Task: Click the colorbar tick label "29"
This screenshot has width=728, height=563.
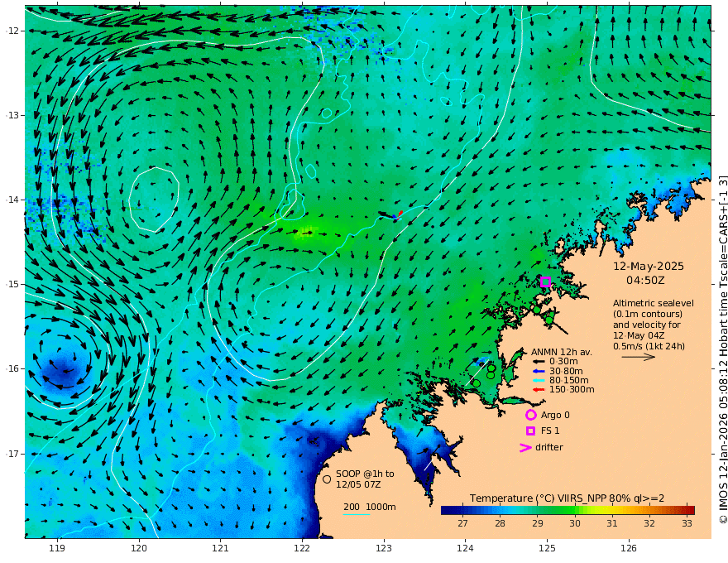Action: (x=537, y=523)
